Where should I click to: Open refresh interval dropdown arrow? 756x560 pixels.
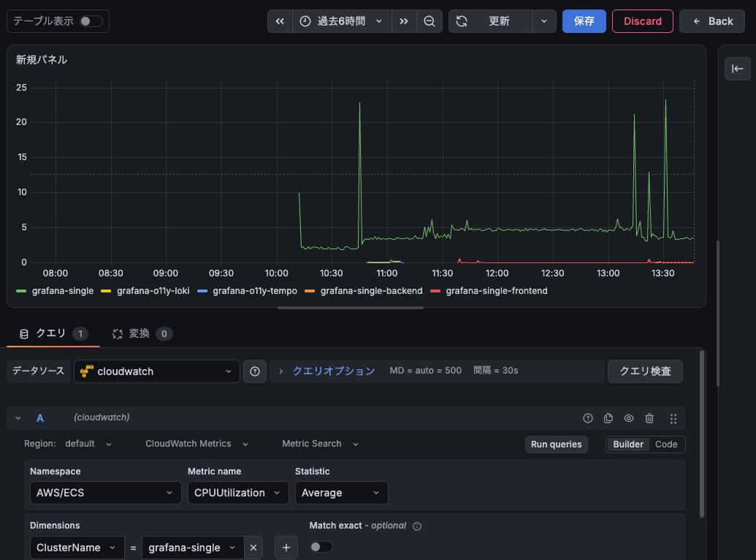pos(544,21)
